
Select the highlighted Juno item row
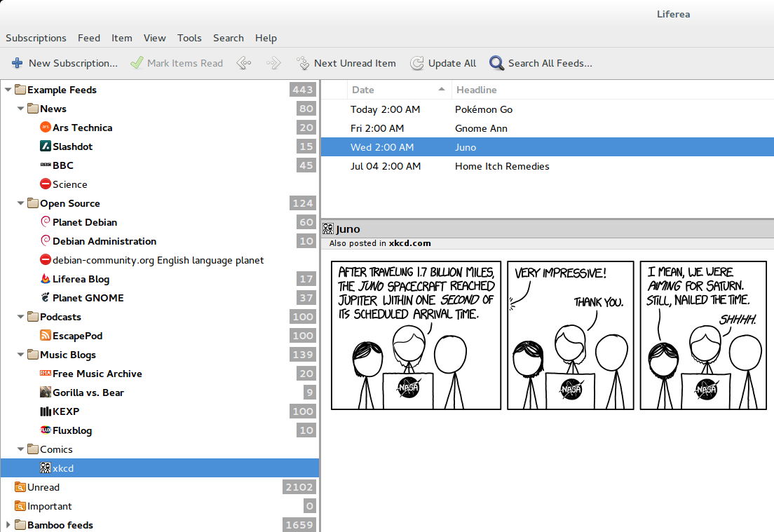pos(548,147)
